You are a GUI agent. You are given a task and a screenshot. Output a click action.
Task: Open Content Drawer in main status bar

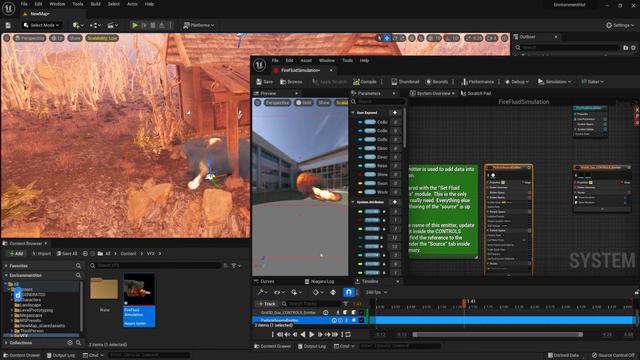pyautogui.click(x=21, y=355)
